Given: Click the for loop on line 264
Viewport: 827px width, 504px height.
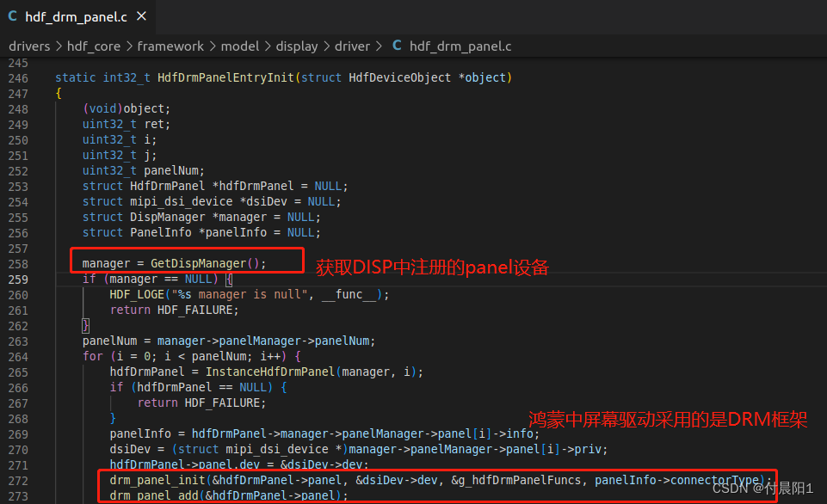Looking at the screenshot, I should pos(191,356).
